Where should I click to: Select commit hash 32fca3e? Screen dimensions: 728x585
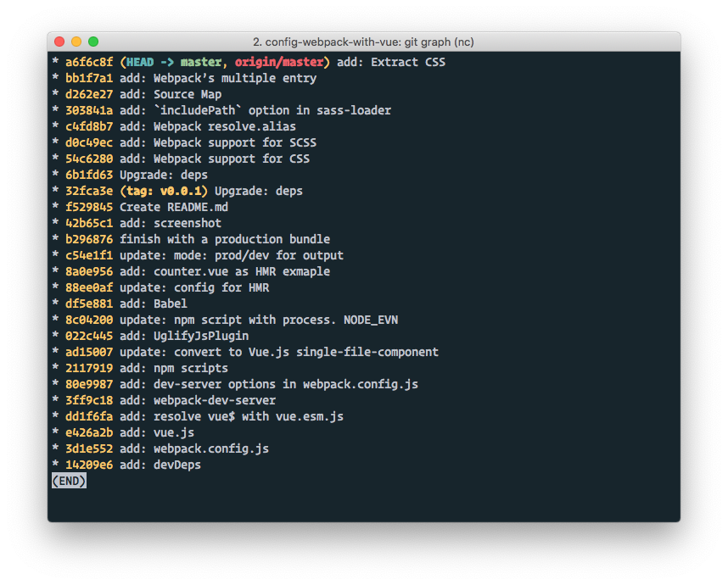89,191
